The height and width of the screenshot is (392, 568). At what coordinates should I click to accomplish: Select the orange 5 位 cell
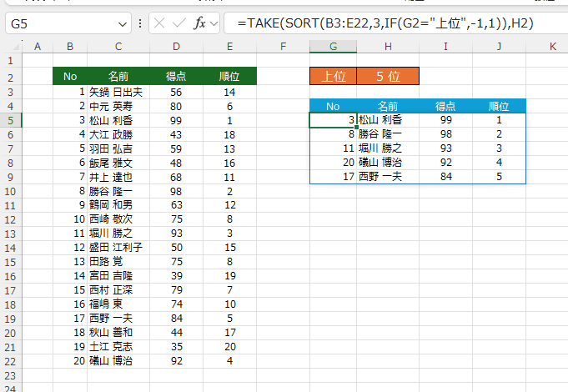[x=388, y=77]
